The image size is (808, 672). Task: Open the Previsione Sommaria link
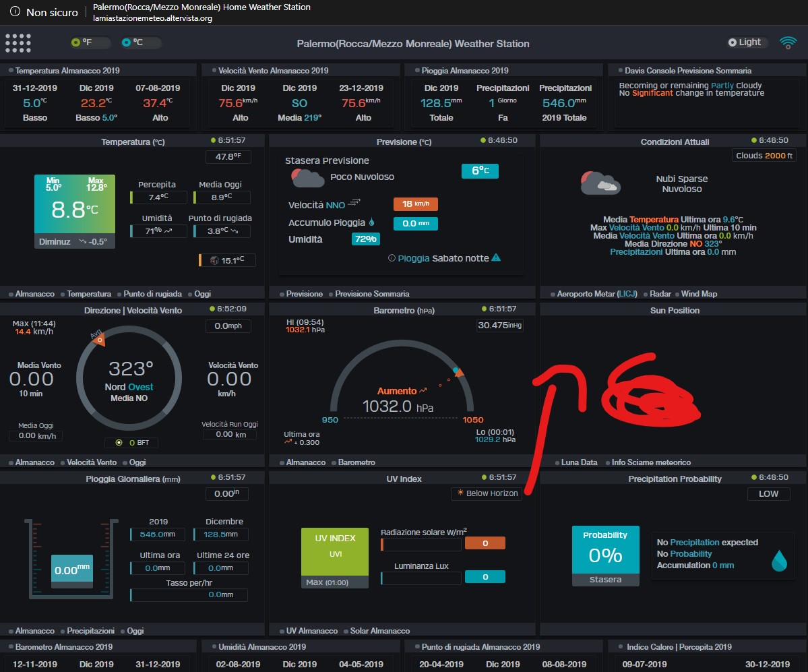click(372, 294)
